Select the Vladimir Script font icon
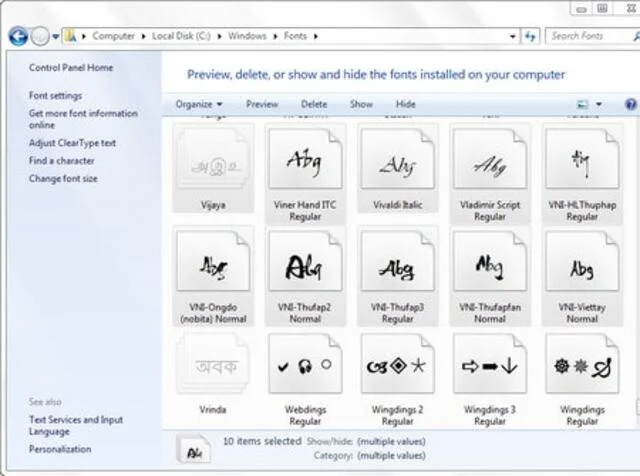 [x=490, y=160]
